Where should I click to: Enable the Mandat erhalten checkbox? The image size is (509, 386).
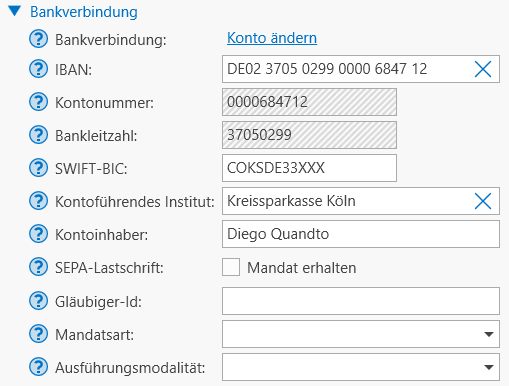(231, 267)
